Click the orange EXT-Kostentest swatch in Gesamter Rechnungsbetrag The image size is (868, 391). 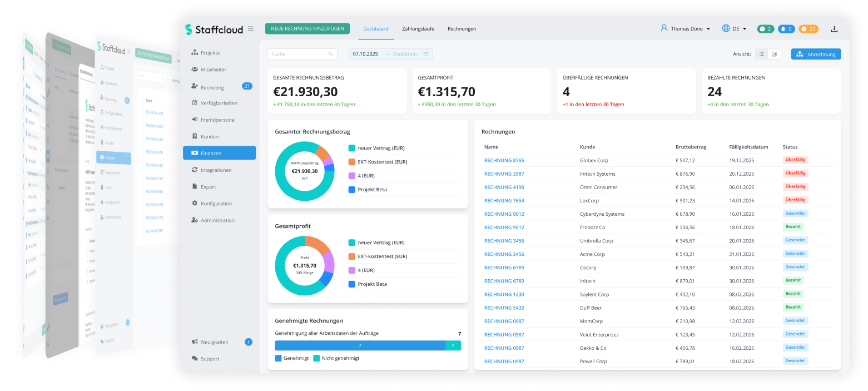click(x=352, y=162)
